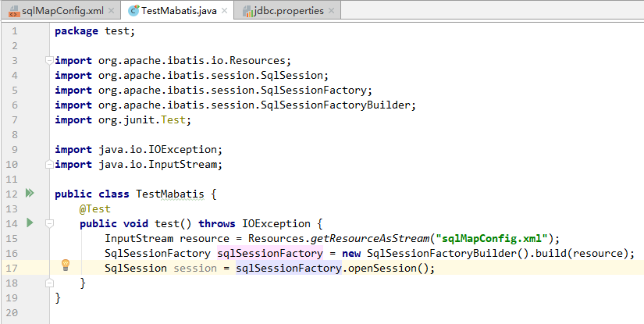Click import of SqlSessionFactory on line 5
This screenshot has width=644, height=324.
(x=214, y=91)
